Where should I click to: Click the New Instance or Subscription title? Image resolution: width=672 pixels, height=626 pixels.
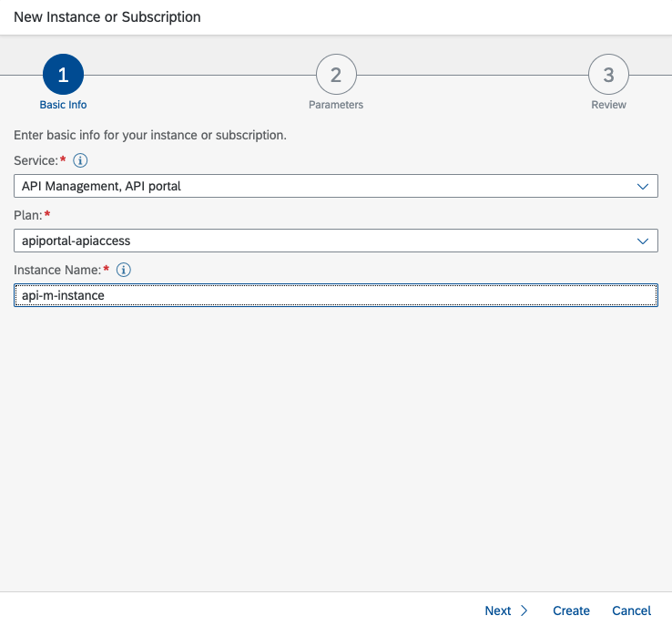[x=107, y=17]
